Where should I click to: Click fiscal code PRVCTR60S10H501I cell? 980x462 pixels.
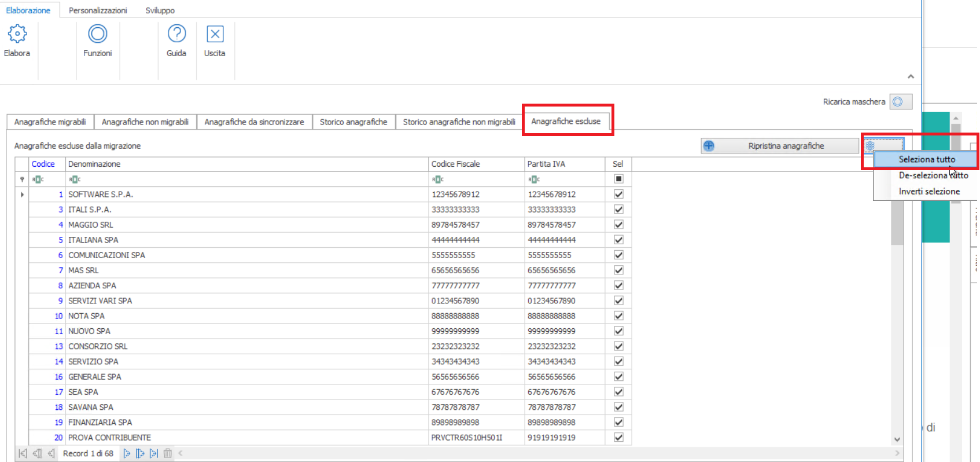477,438
